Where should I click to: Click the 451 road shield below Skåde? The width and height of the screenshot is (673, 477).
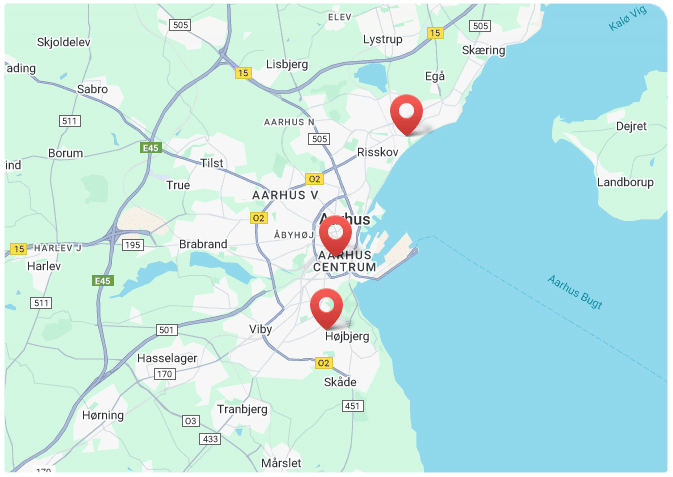coord(353,406)
